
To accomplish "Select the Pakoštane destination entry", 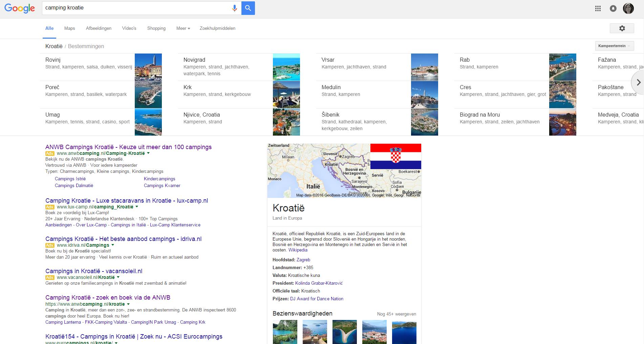I will 618,94.
